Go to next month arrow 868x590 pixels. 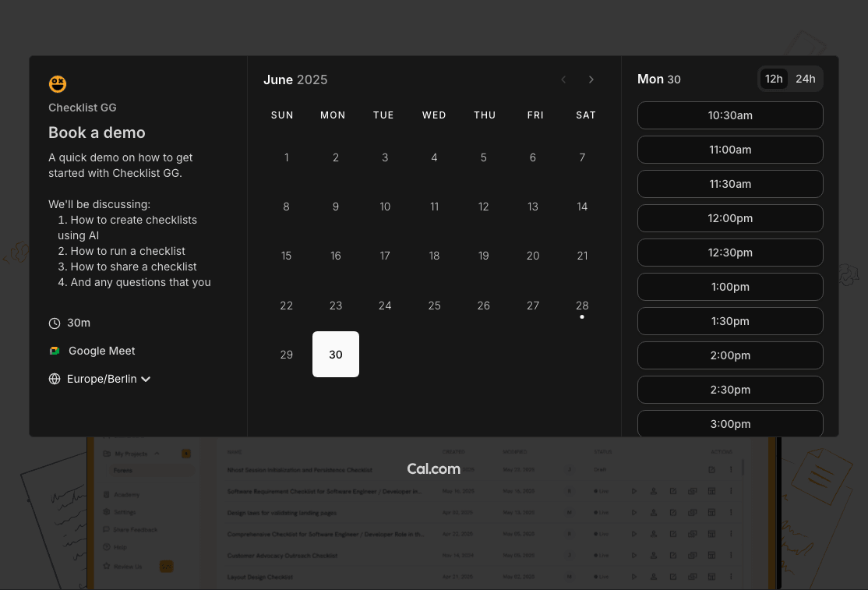coord(591,79)
